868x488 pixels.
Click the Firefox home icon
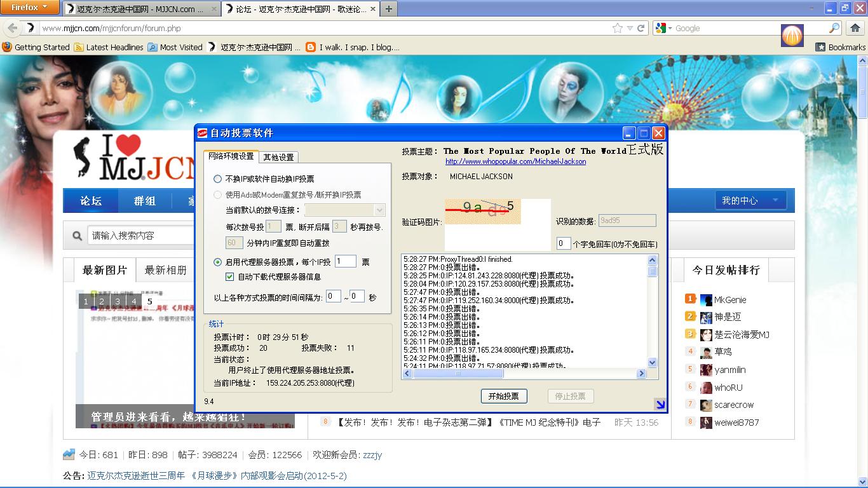click(x=855, y=28)
